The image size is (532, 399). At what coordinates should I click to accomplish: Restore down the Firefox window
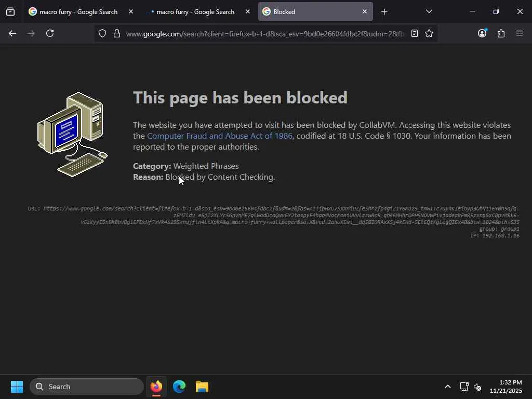point(496,11)
